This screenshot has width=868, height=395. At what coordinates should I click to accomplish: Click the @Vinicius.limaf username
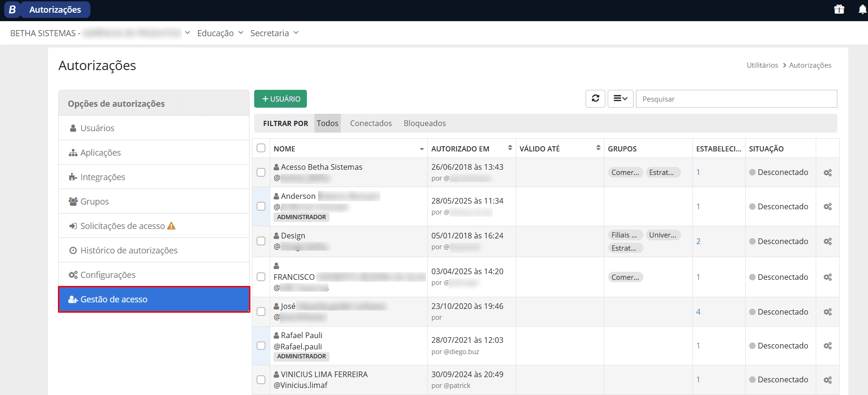(301, 385)
